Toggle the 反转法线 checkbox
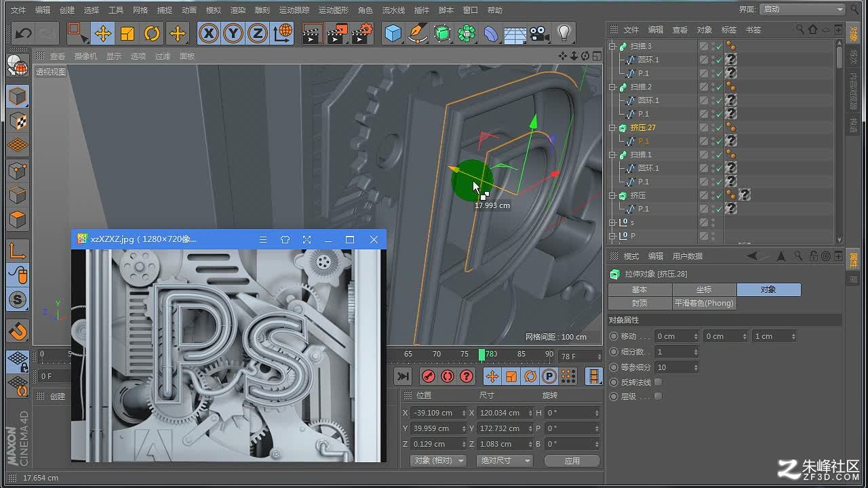Viewport: 868px width, 488px height. point(658,382)
